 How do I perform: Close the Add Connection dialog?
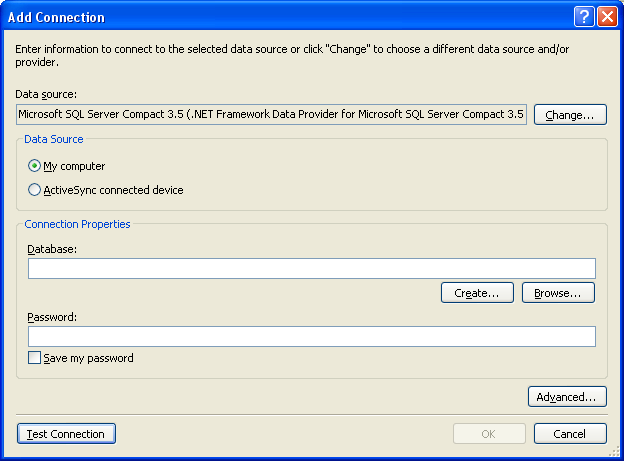[x=607, y=17]
